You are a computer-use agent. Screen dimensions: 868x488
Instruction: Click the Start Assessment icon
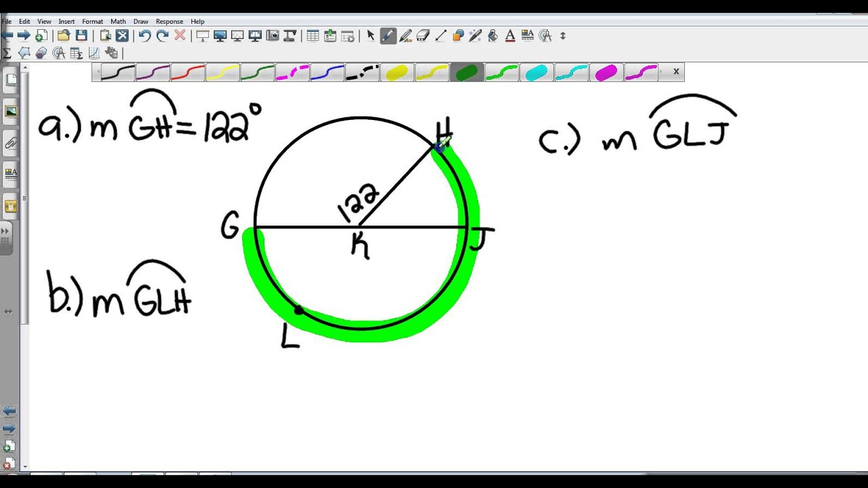click(348, 36)
